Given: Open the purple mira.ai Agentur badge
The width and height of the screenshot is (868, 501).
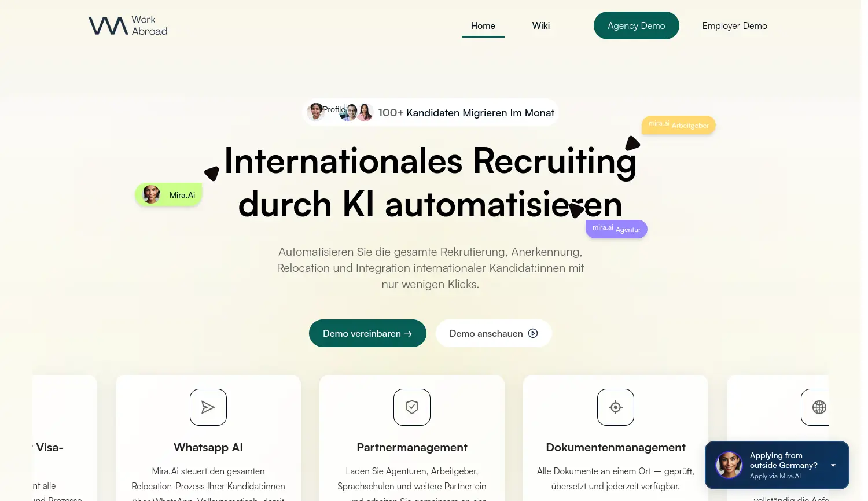Looking at the screenshot, I should (616, 229).
